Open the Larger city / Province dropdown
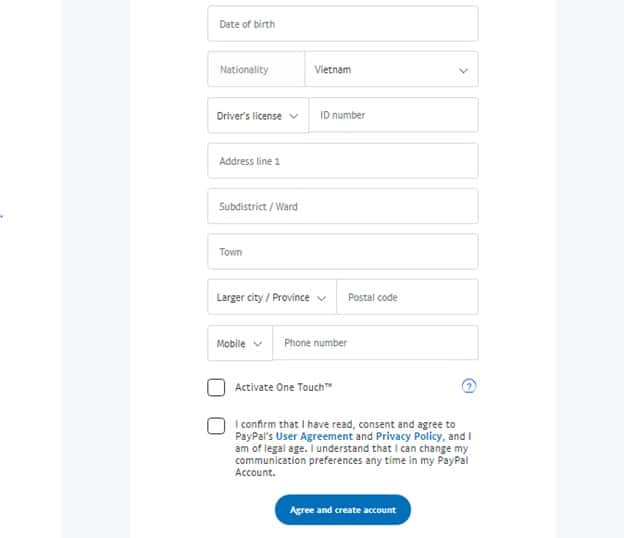Screen dimensions: 624x538 pos(271,298)
